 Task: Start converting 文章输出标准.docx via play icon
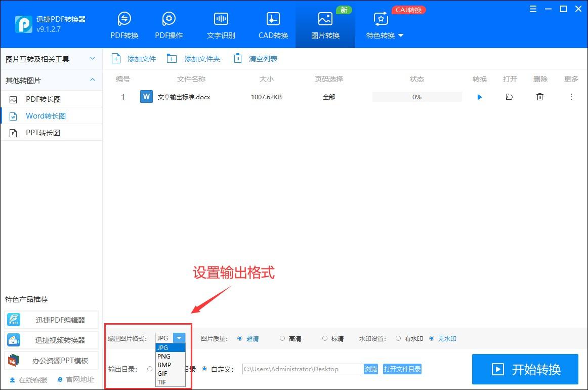[479, 97]
